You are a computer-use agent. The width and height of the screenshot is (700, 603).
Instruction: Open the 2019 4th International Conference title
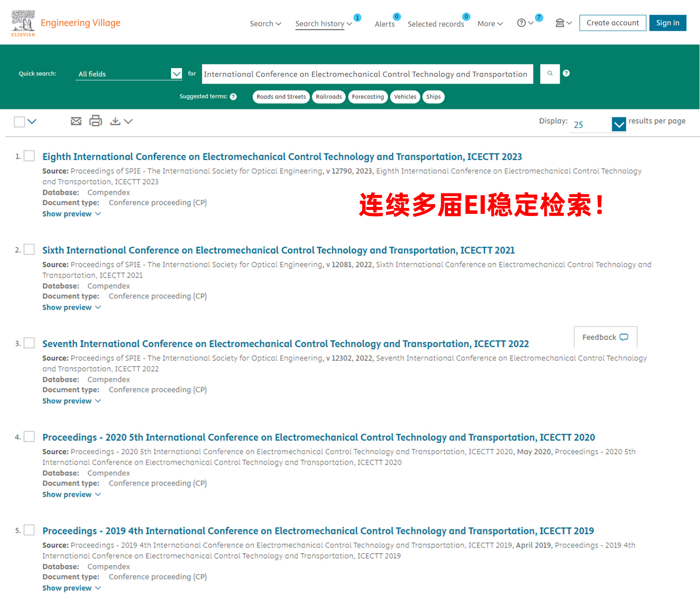(318, 531)
